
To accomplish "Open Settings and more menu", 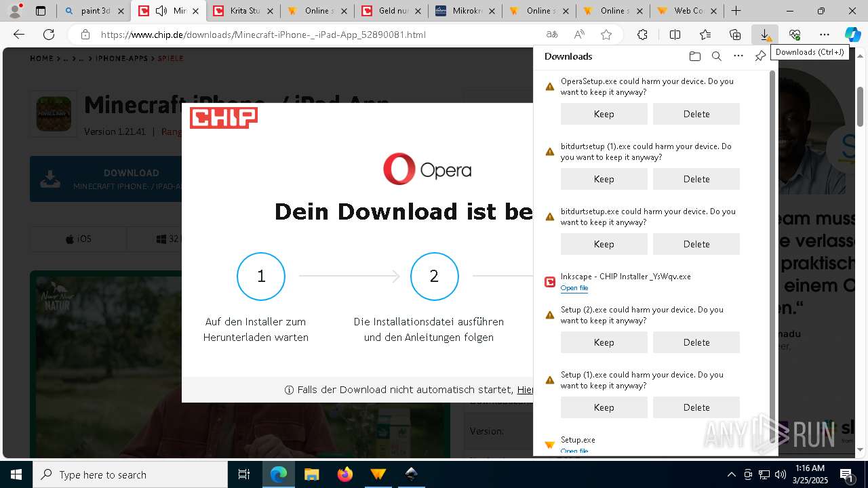I will [824, 35].
